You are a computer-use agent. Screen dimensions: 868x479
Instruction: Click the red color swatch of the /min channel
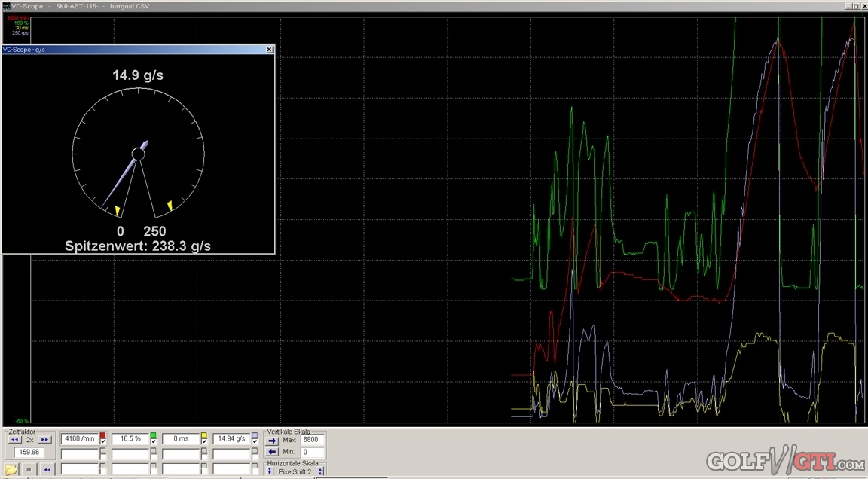(103, 436)
